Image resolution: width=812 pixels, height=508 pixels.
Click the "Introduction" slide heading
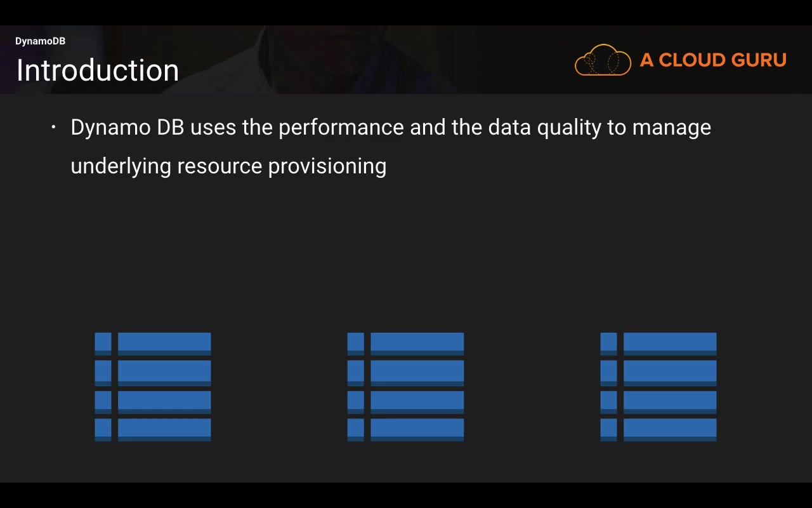(98, 70)
